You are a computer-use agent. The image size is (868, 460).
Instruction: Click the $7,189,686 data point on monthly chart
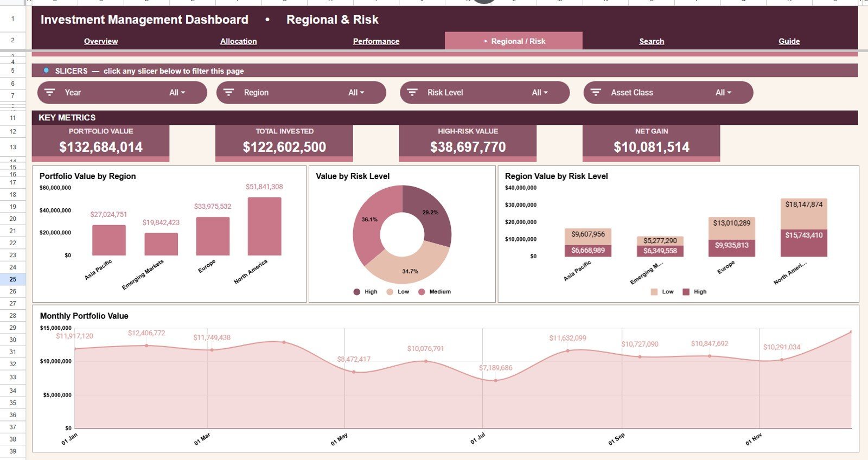pyautogui.click(x=495, y=380)
